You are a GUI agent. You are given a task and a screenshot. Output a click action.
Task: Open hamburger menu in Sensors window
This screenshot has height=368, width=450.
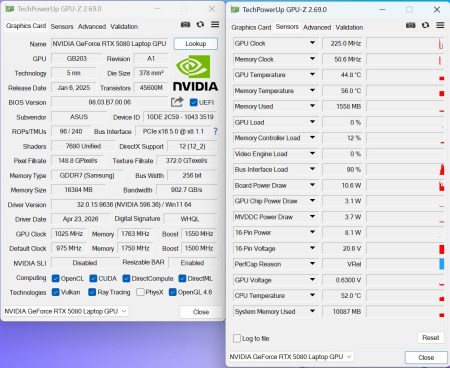pyautogui.click(x=440, y=25)
